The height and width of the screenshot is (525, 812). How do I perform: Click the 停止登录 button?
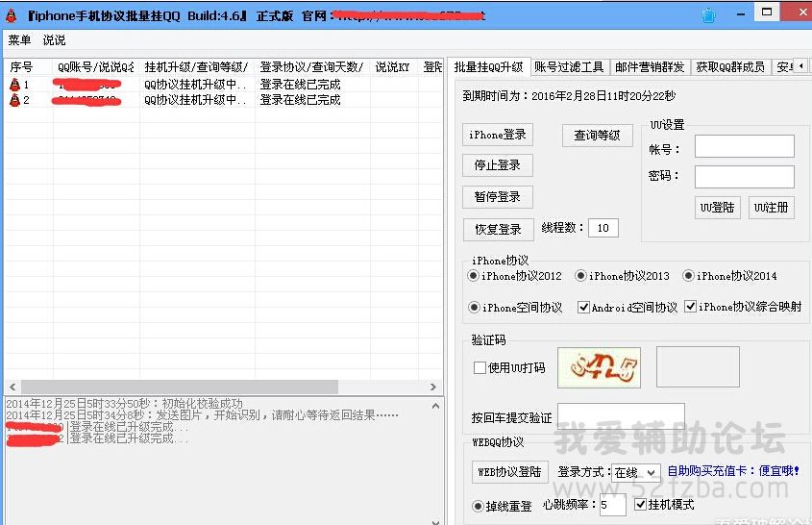[x=497, y=165]
